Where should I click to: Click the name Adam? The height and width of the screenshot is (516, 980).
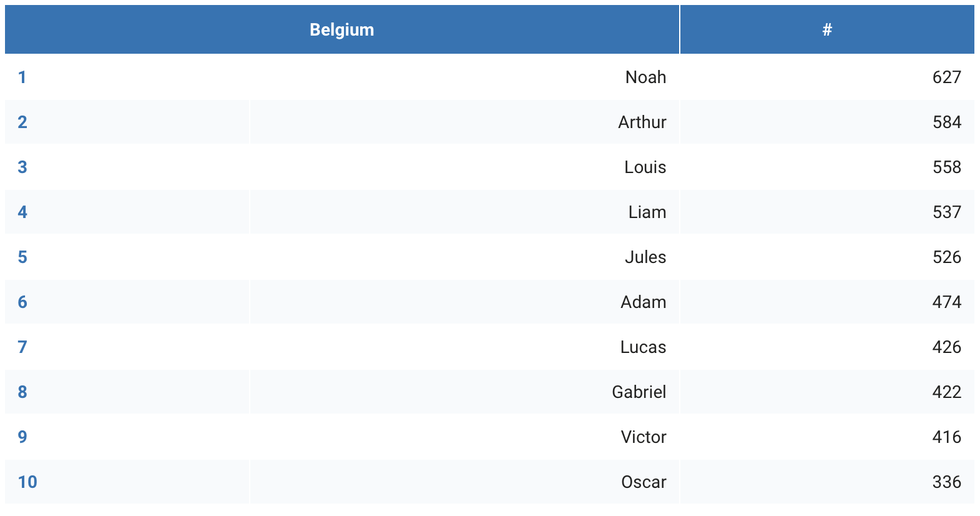(x=643, y=302)
